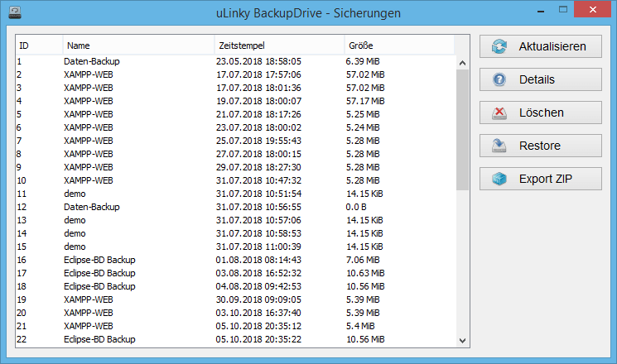Select the 6.39 MiB size cell
Viewport: 617px width, 364px height.
(x=363, y=61)
